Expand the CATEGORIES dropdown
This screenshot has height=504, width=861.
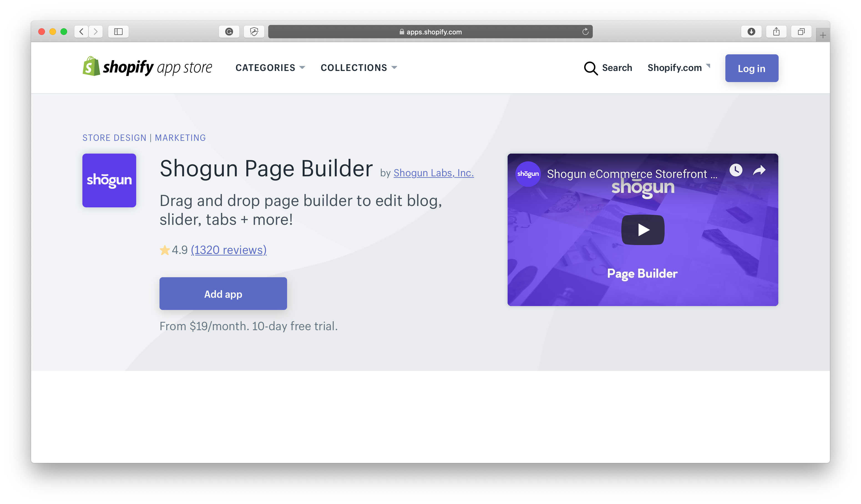coord(270,68)
